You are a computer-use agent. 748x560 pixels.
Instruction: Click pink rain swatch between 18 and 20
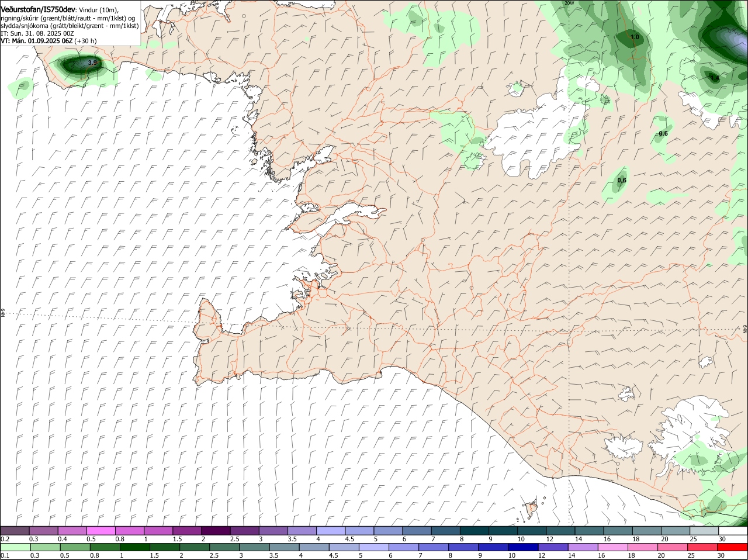tap(644, 547)
